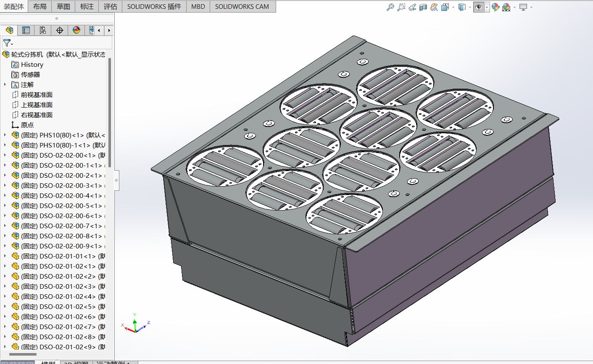Image resolution: width=593 pixels, height=364 pixels.
Task: Select the ConfigurationManager tab icon
Action: tap(43, 30)
